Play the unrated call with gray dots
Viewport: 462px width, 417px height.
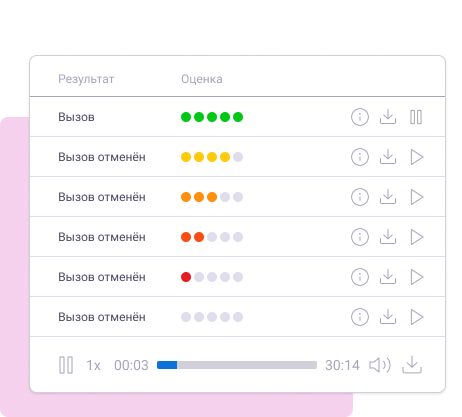[x=417, y=317]
